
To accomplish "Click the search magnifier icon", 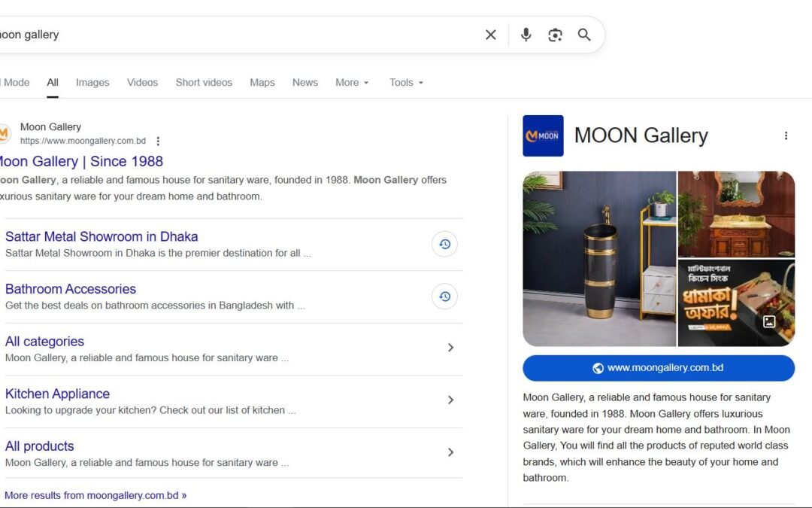I will coord(584,35).
